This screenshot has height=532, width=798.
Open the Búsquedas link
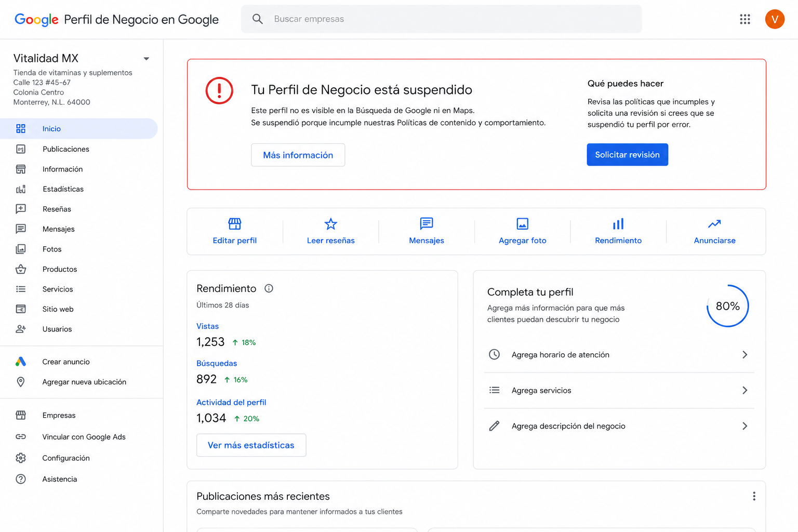(217, 363)
